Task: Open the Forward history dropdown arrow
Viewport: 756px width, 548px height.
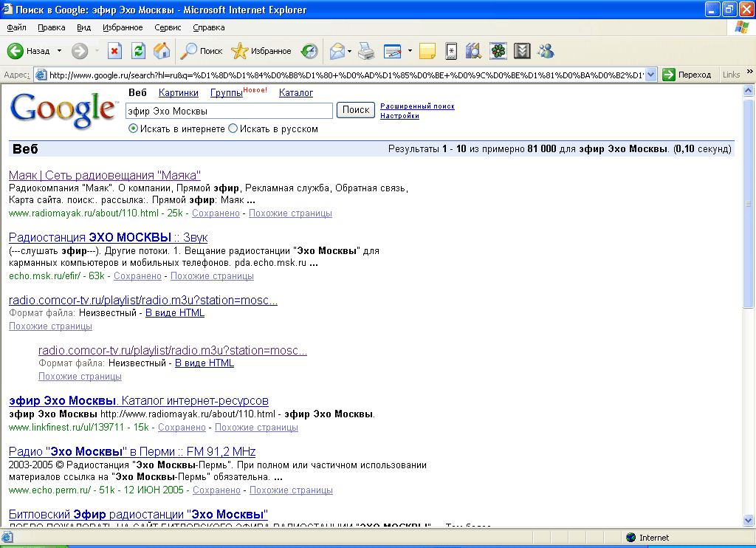Action: pyautogui.click(x=97, y=51)
